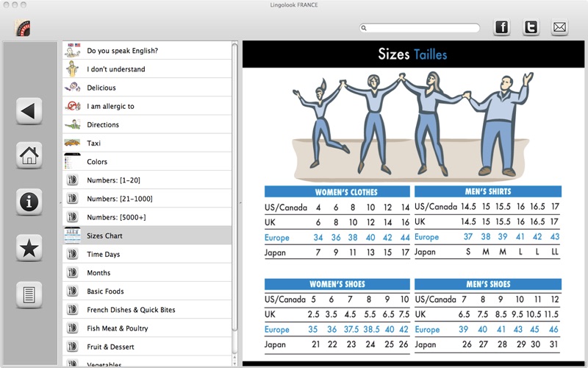588x368 pixels.
Task: Click the ID icon beside Fruit & Dessert
Action: [x=72, y=346]
